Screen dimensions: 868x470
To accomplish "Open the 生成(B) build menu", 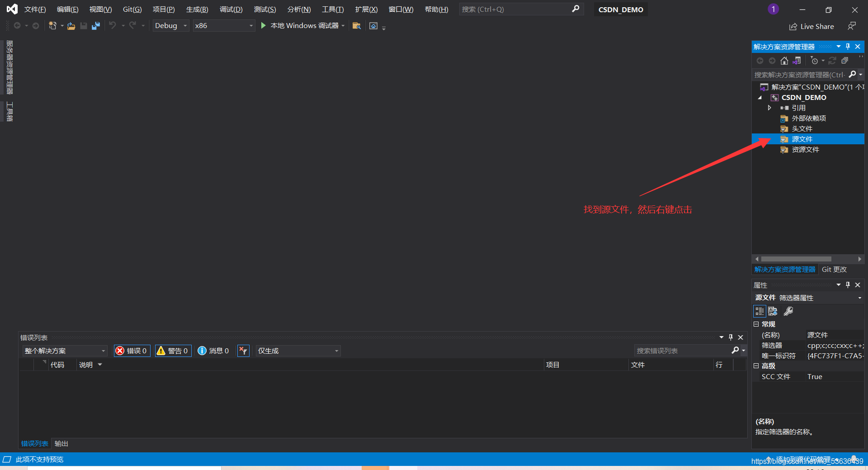I will 197,9.
